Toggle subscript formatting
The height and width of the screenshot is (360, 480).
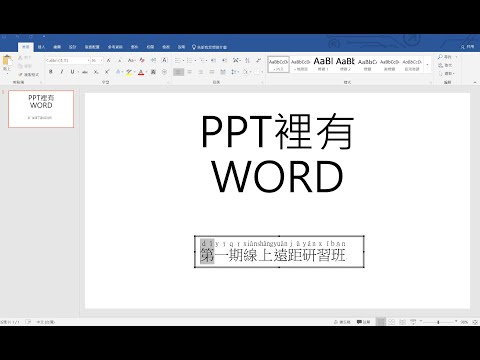click(96, 72)
